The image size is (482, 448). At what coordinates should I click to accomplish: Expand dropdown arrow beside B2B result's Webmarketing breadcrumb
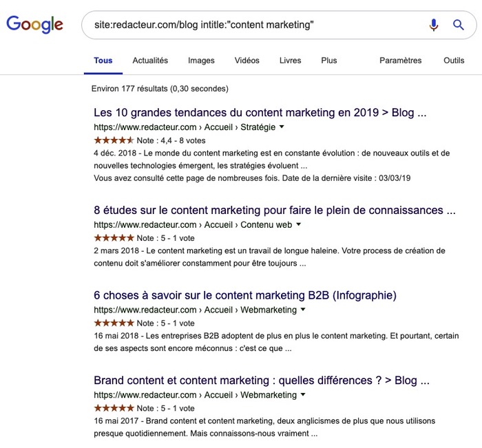(x=303, y=310)
